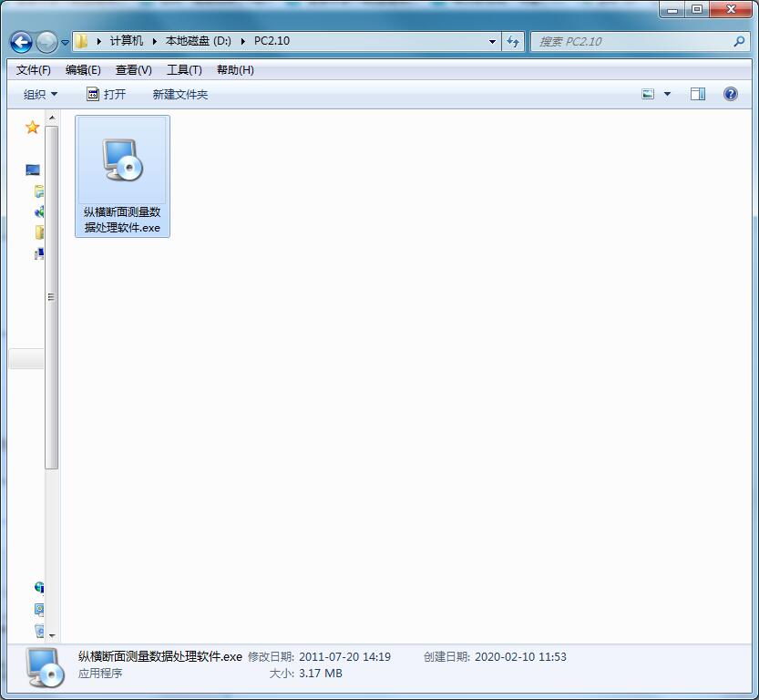Select the PC2.10 breadcrumb segment
This screenshot has width=759, height=700.
(272, 41)
